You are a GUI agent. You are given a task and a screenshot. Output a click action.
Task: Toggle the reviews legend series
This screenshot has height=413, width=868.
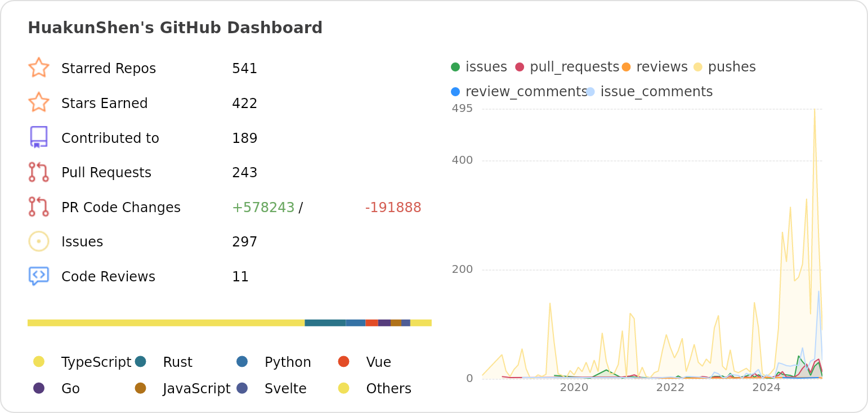[655, 67]
